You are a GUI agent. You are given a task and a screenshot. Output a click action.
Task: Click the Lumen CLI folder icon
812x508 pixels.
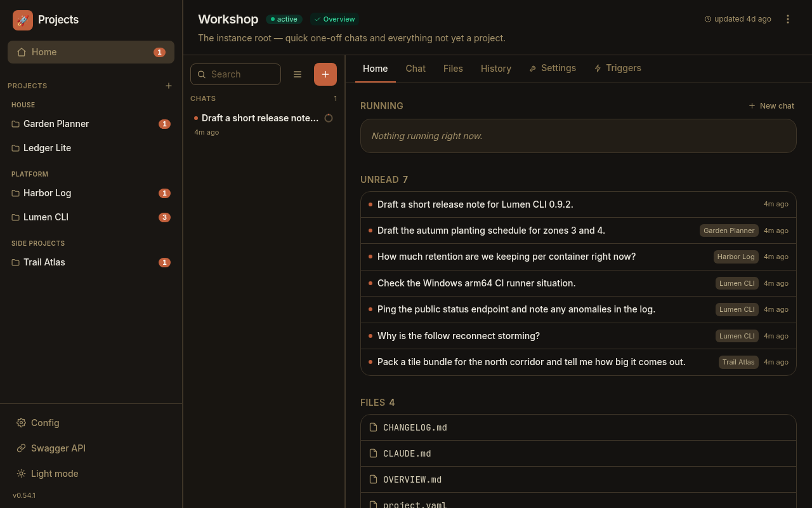point(15,217)
